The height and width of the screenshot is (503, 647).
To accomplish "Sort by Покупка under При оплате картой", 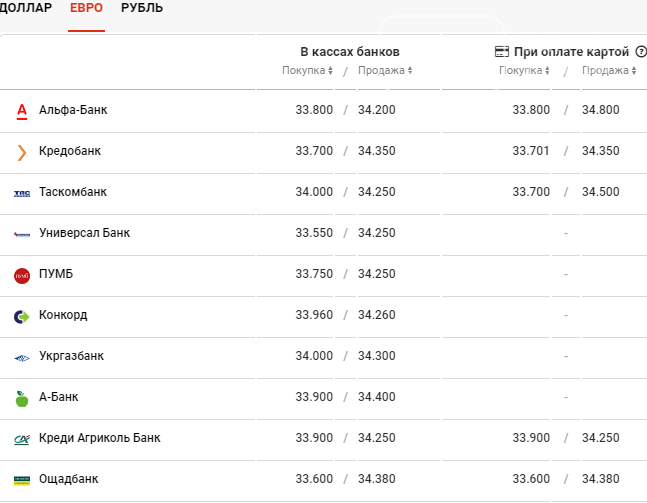I will 524,71.
